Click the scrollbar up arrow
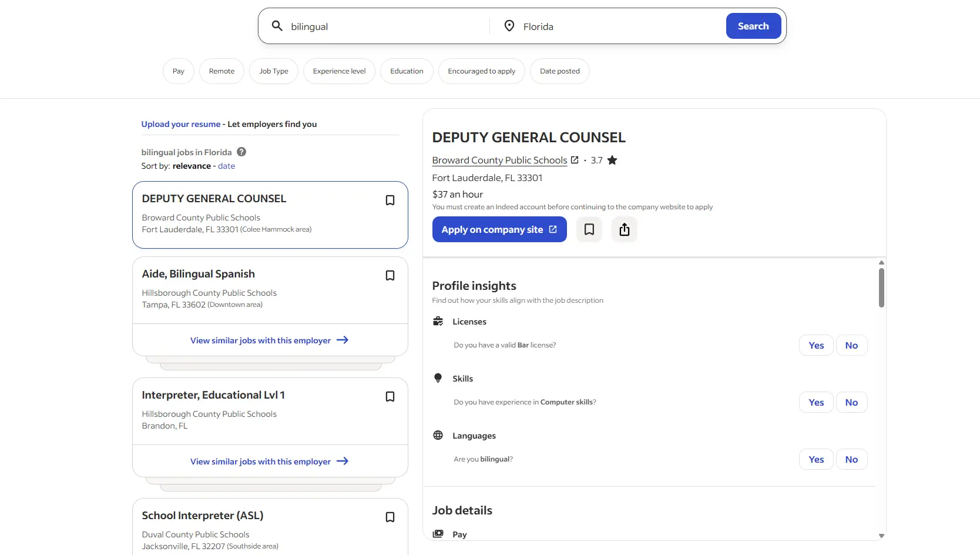The image size is (980, 555). click(881, 262)
